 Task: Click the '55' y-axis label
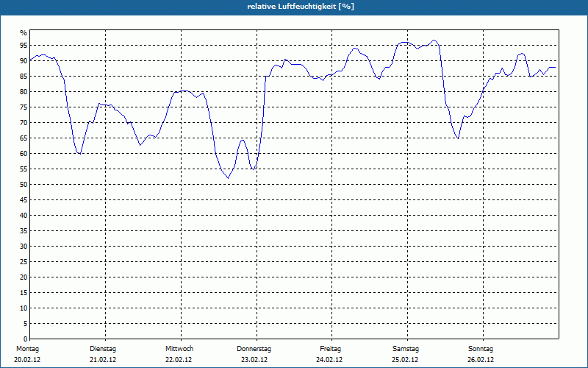pyautogui.click(x=24, y=169)
